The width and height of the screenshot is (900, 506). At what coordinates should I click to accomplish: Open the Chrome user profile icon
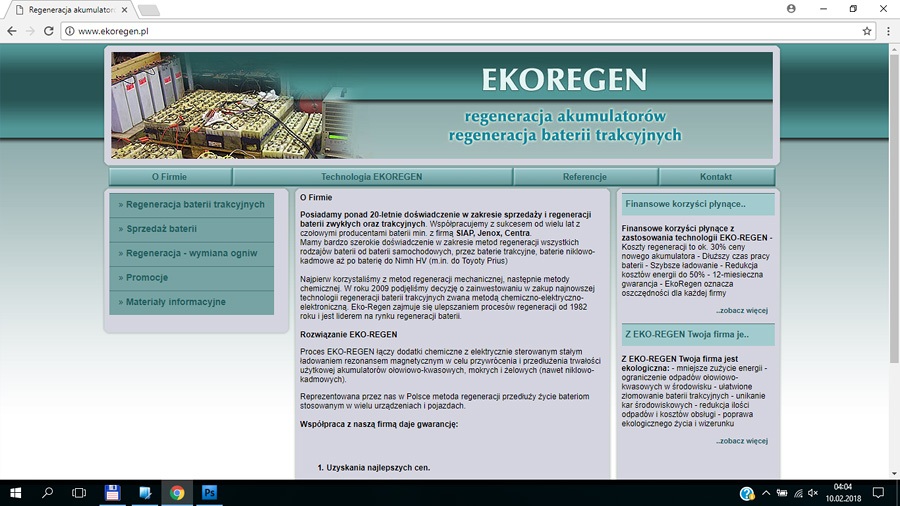tap(791, 8)
